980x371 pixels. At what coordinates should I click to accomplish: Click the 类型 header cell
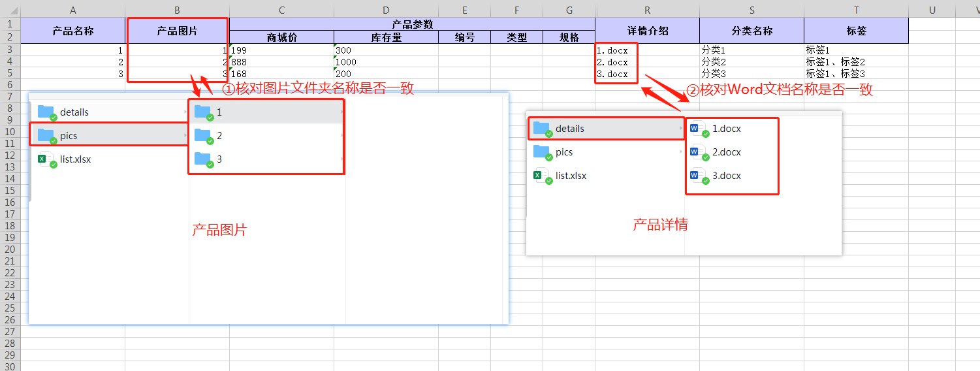tap(516, 37)
